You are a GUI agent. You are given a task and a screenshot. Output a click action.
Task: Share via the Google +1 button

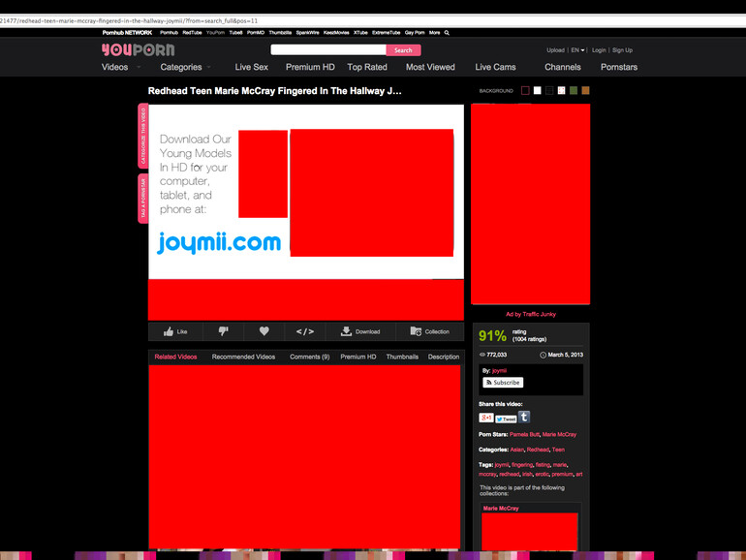[x=485, y=418]
